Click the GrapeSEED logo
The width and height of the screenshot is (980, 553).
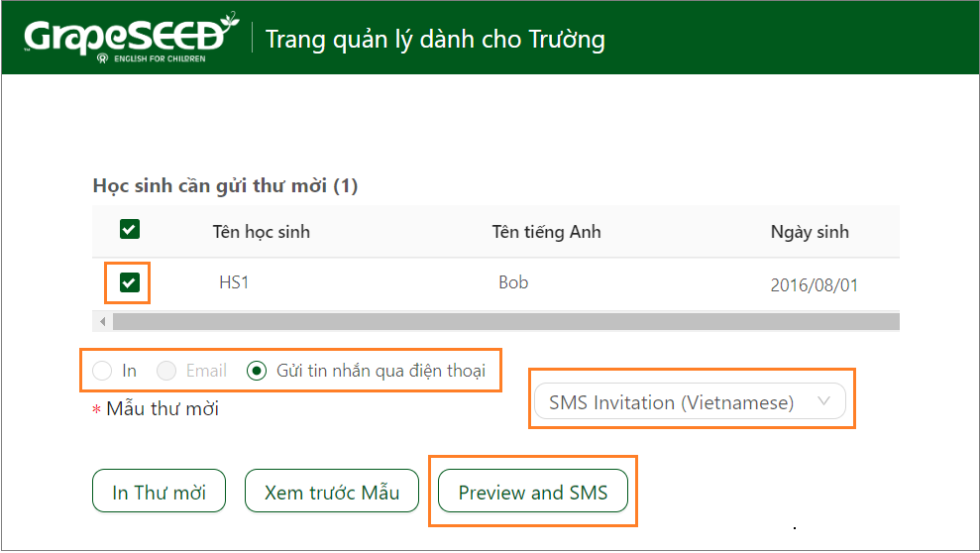[131, 38]
